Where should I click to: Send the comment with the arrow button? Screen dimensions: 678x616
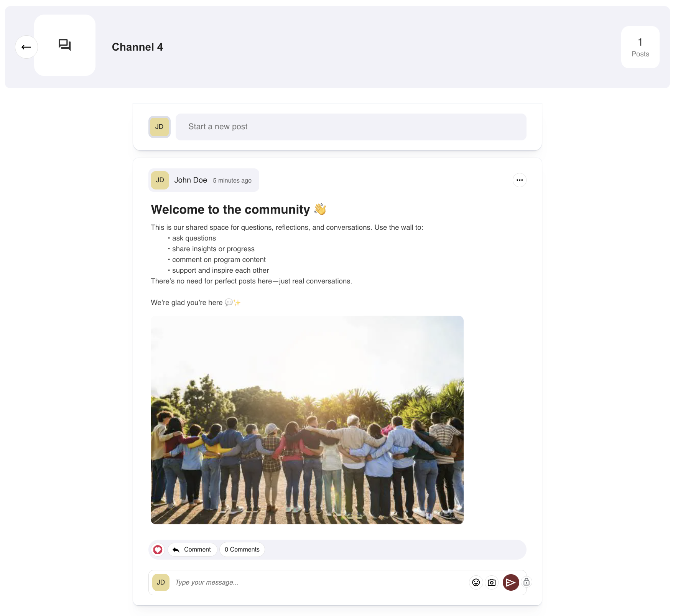511,582
